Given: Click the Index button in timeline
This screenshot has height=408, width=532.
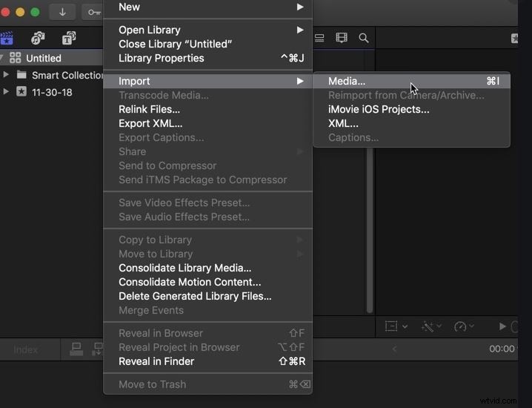Looking at the screenshot, I should (25, 349).
